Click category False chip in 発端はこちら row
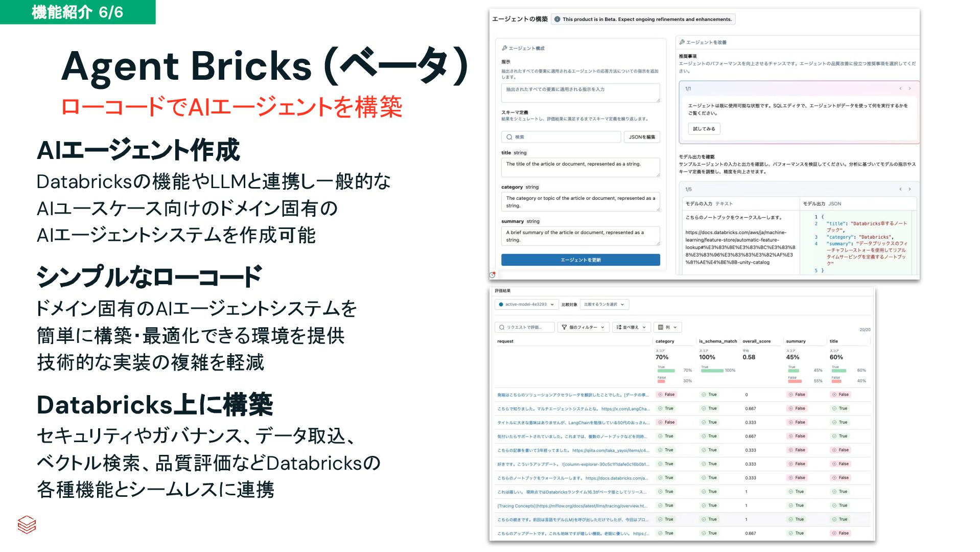 [667, 395]
